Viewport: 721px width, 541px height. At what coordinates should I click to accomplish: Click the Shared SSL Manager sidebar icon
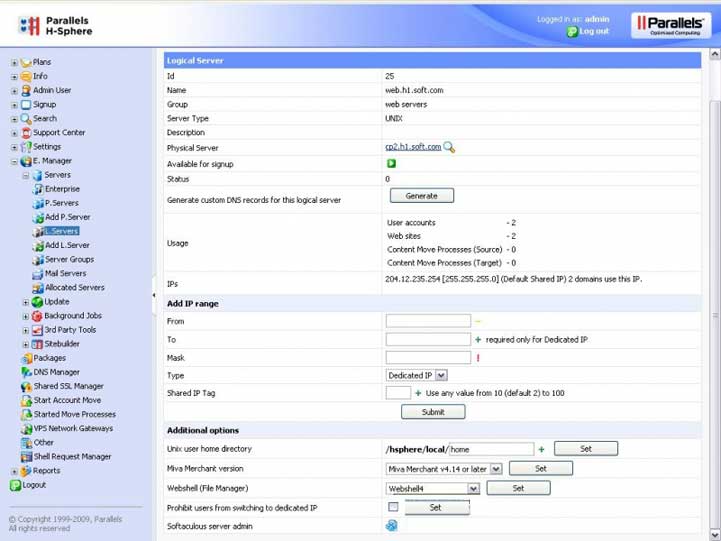26,386
